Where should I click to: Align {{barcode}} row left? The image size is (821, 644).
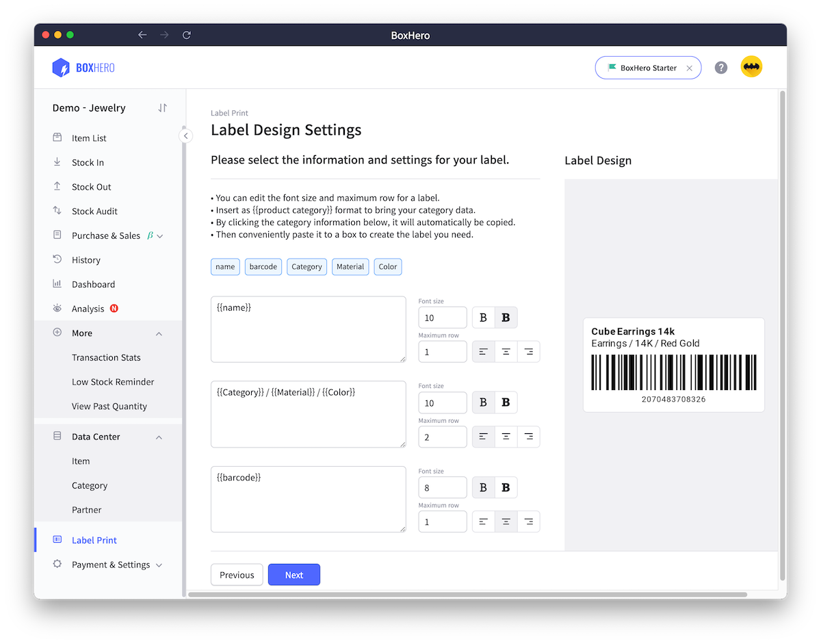484,521
